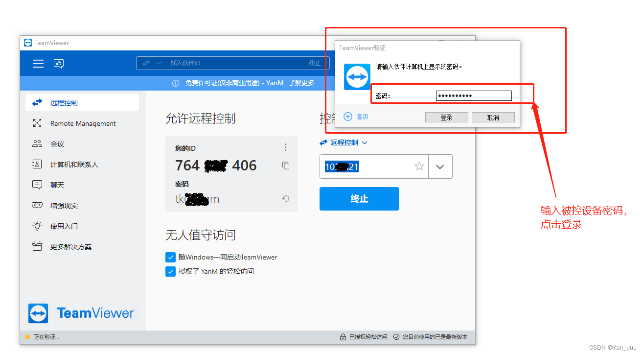Click the remote control arrows sidebar icon
Viewport: 644px width, 355px height.
click(x=37, y=103)
